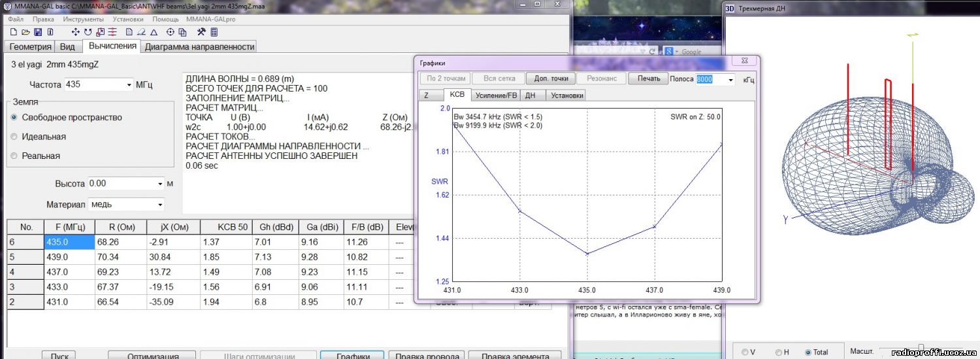Click the triangle icon in toolbar
980x359 pixels.
154,32
